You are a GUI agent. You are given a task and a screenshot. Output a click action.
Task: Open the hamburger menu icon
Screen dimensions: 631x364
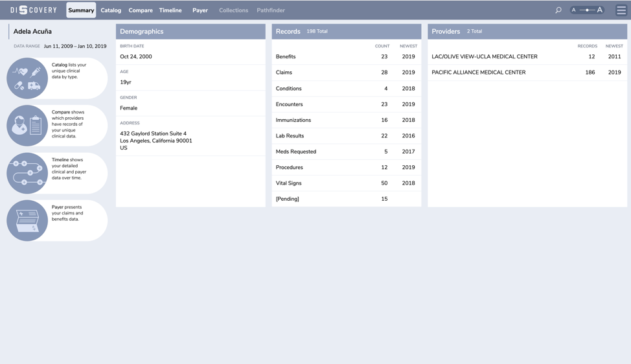click(621, 10)
